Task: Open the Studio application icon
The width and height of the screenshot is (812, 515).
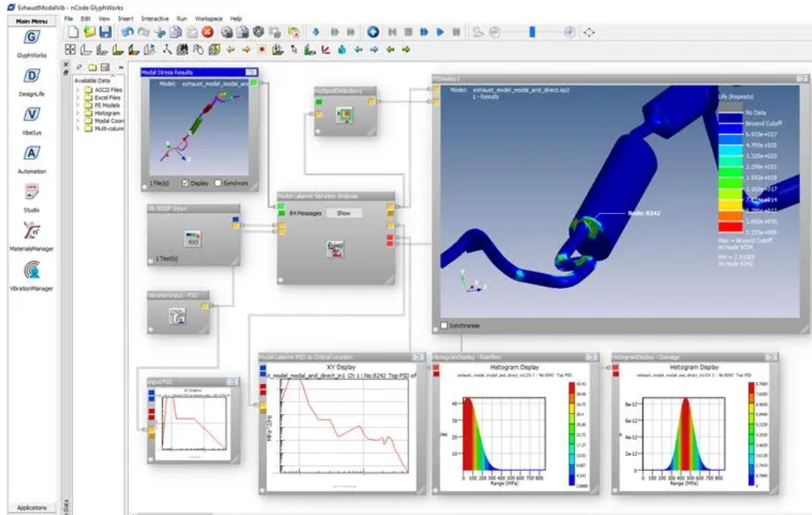Action: pos(32,192)
